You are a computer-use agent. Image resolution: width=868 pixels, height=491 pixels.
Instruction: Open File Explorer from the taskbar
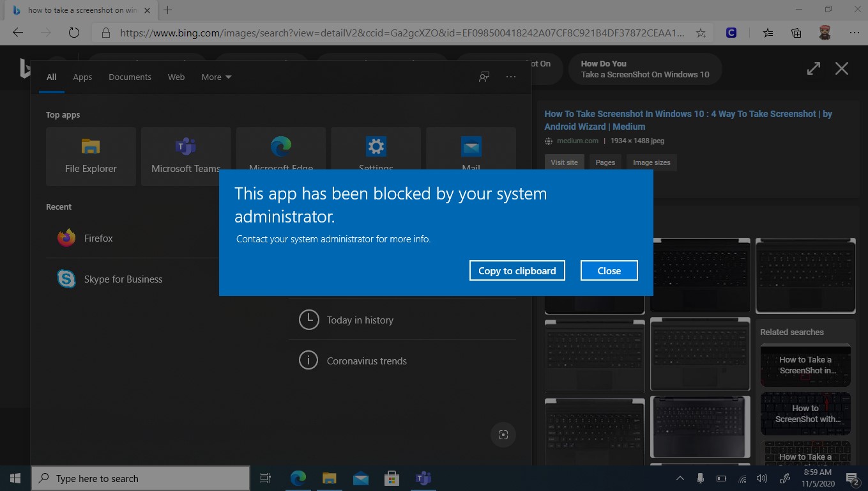click(329, 478)
